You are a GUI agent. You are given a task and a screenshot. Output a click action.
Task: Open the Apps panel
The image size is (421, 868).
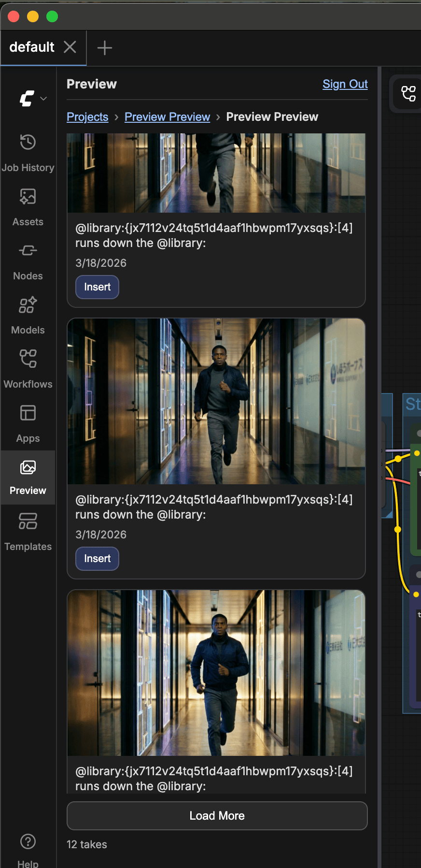28,424
